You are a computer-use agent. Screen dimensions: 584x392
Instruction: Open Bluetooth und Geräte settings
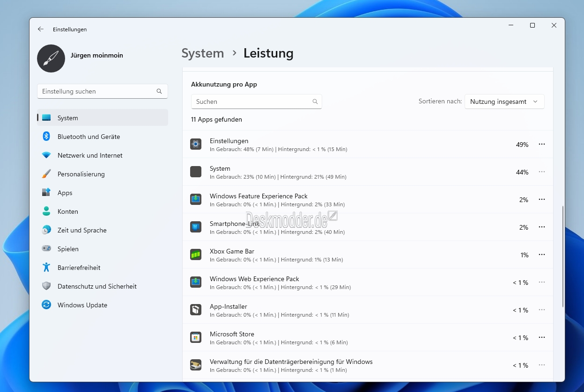tap(103, 137)
